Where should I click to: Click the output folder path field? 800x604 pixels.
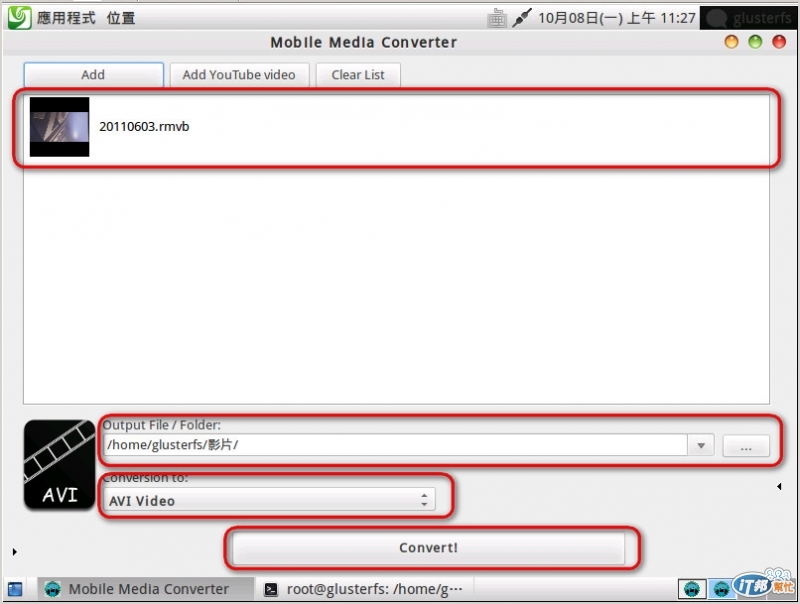395,445
